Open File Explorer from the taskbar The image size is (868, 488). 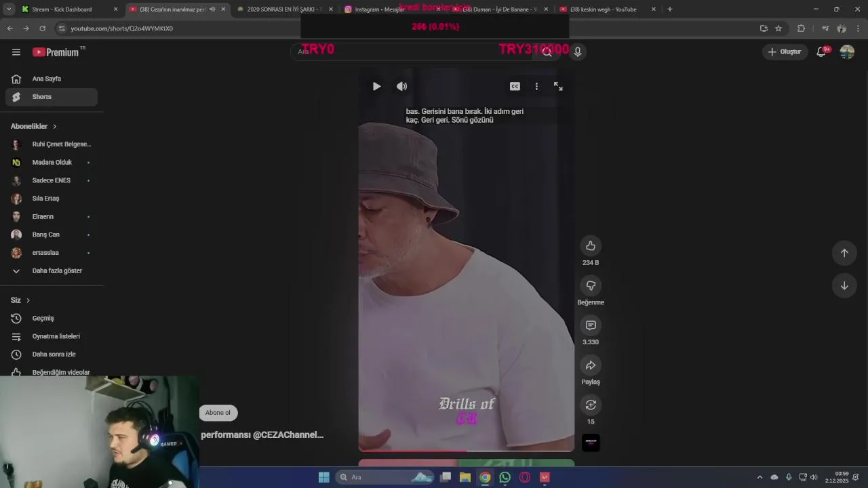(465, 477)
